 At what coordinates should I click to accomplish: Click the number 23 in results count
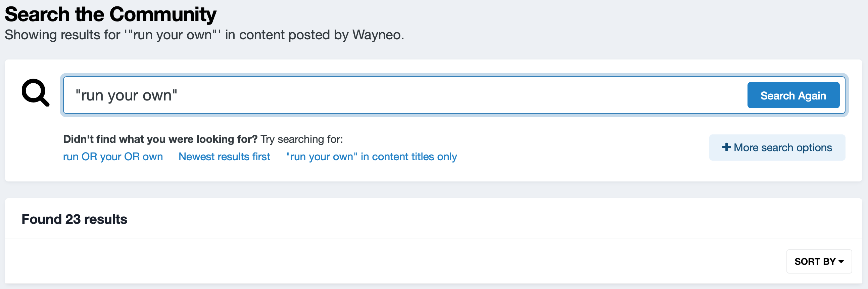point(73,219)
